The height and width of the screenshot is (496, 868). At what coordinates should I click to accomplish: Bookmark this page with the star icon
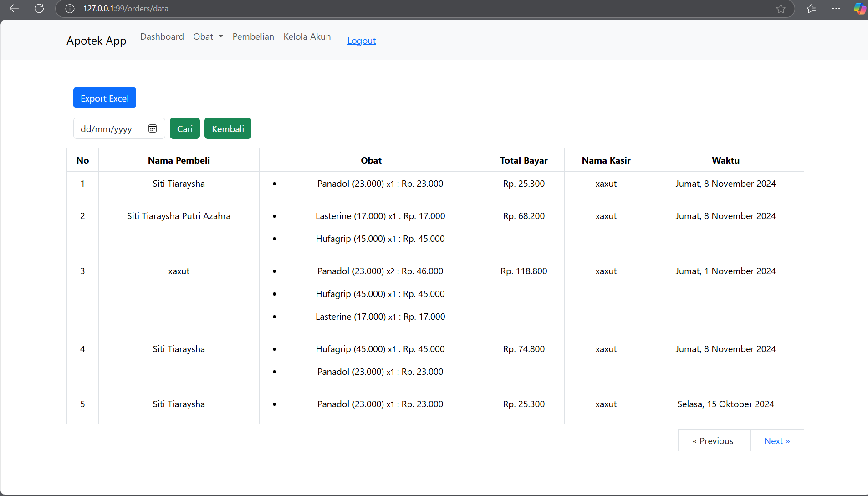click(781, 9)
